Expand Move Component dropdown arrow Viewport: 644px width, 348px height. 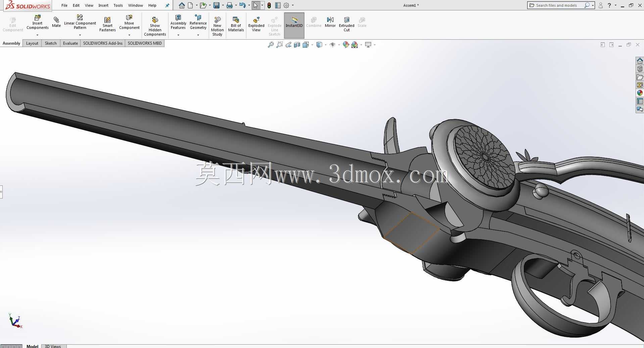pos(129,35)
